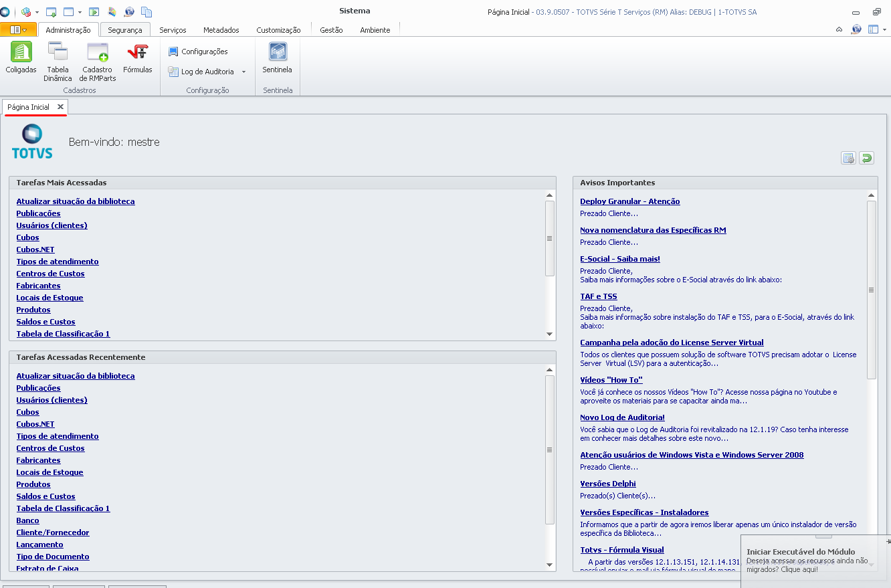Open the Cliente/Fornecedor link
Viewport: 891px width, 588px height.
click(53, 532)
